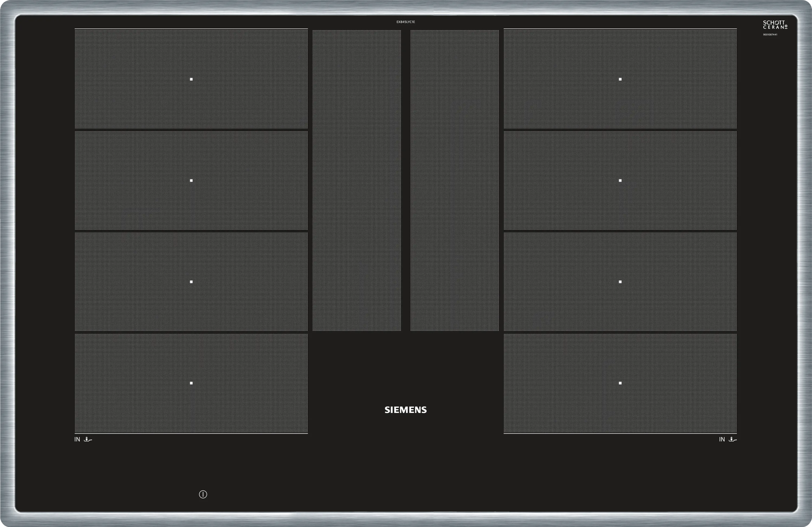Select the center-left tall cooking zone
Image resolution: width=812 pixels, height=527 pixels.
pos(356,180)
